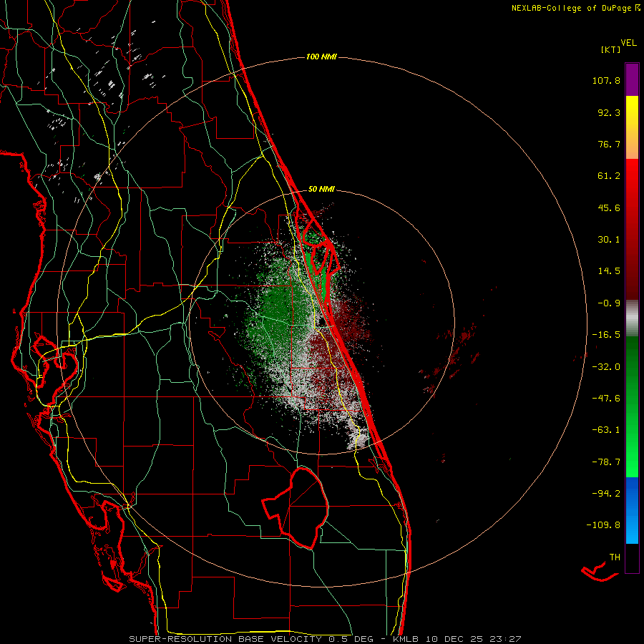Image resolution: width=644 pixels, height=644 pixels.
Task: Select the -78.7 scale value
Action: 606,462
